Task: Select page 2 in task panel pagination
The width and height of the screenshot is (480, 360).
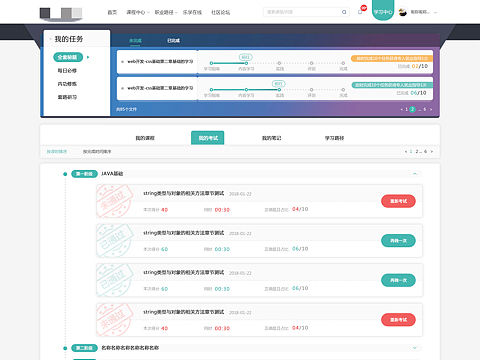Action: (x=412, y=109)
